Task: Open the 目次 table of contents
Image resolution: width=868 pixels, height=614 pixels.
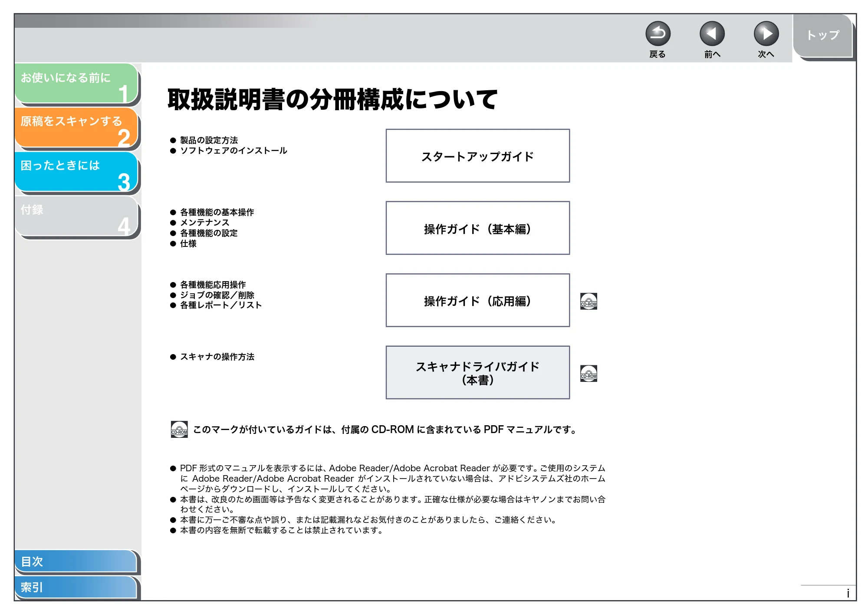Action: tap(76, 561)
